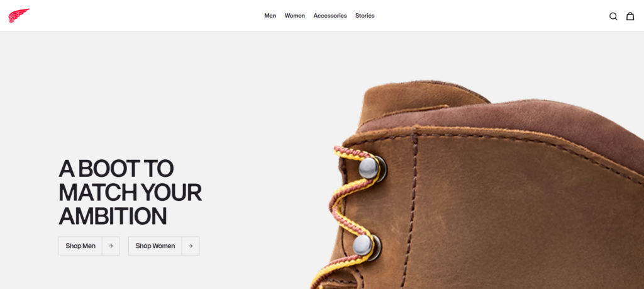This screenshot has height=289, width=644.
Task: Click the lower metal eyelet on boot
Action: coord(365,246)
